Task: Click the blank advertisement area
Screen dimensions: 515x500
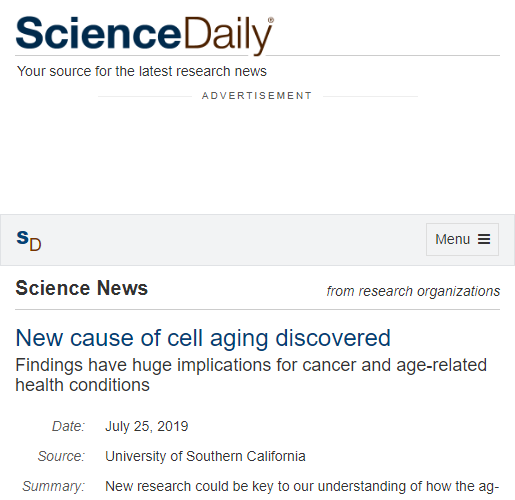Action: pyautogui.click(x=257, y=157)
